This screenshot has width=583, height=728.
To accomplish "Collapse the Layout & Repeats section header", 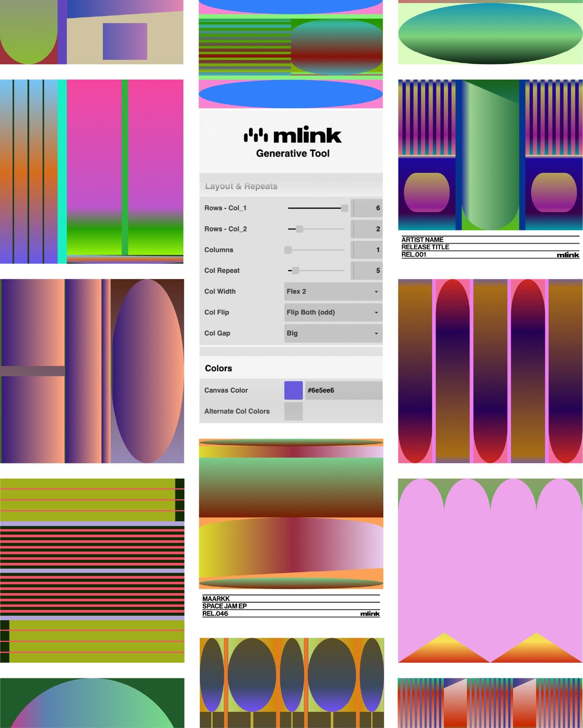I will point(291,186).
